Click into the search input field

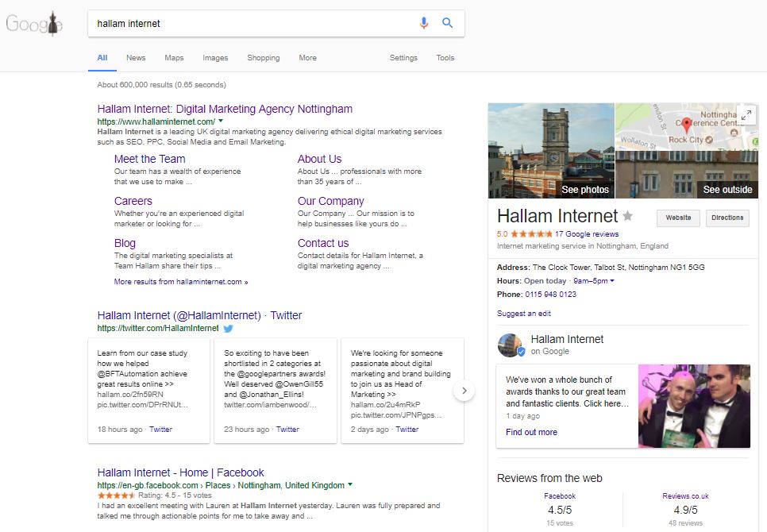pos(254,24)
